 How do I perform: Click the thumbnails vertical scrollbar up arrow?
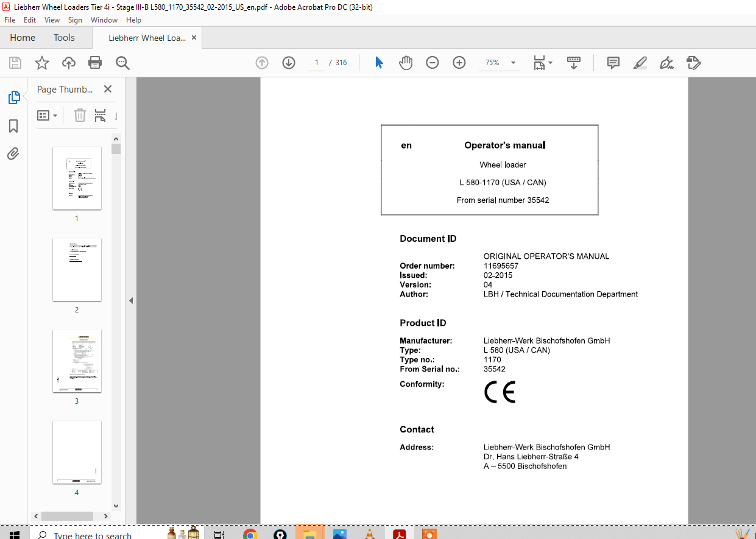pos(116,139)
